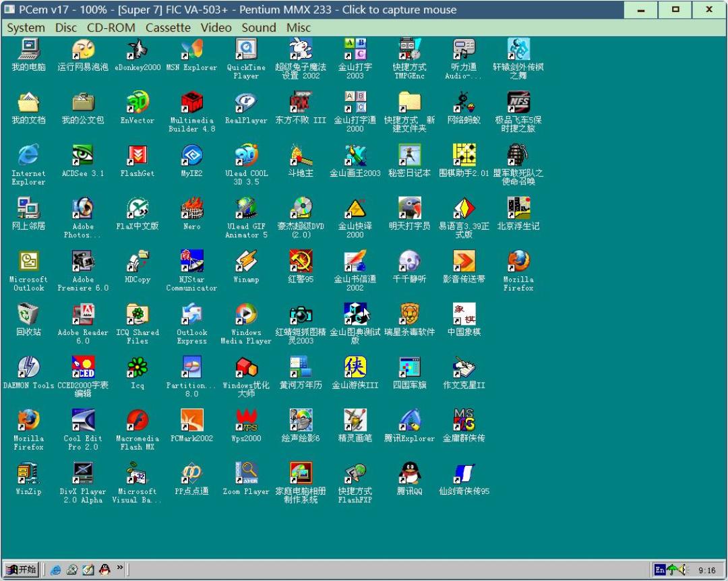Select the Adobe Premiere 6.0 icon
Screen dimensions: 728x581
click(83, 271)
